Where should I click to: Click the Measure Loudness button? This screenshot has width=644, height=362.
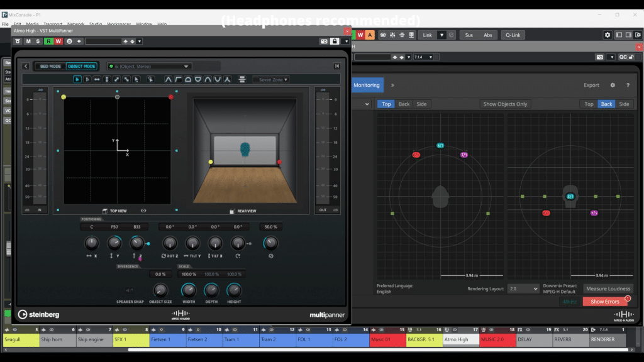(x=608, y=289)
